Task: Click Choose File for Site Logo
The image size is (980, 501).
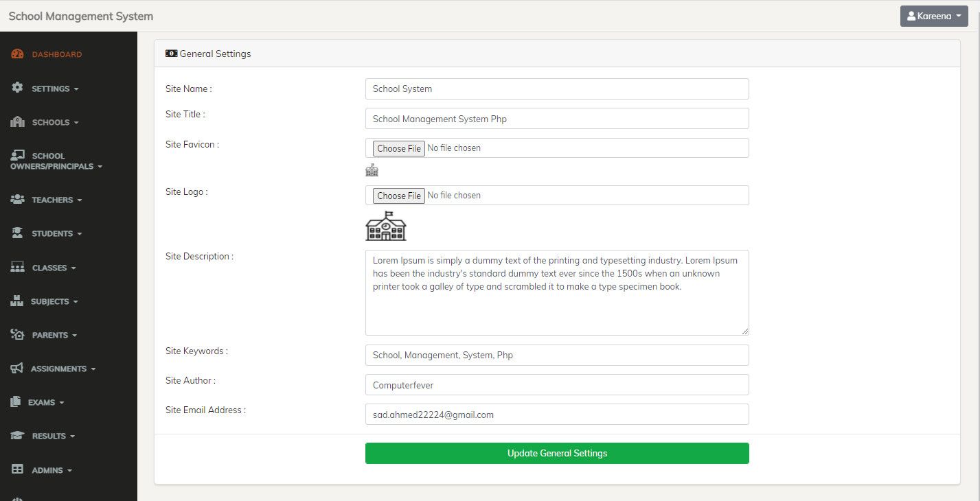Action: (399, 196)
